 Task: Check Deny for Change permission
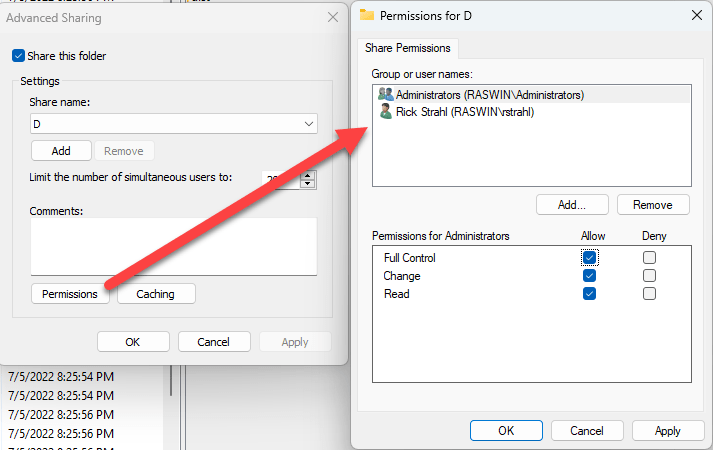(649, 276)
